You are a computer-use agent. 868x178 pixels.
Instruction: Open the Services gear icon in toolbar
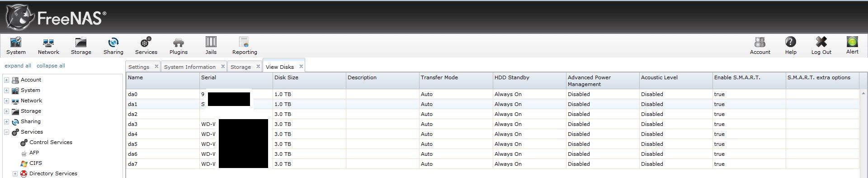[146, 43]
